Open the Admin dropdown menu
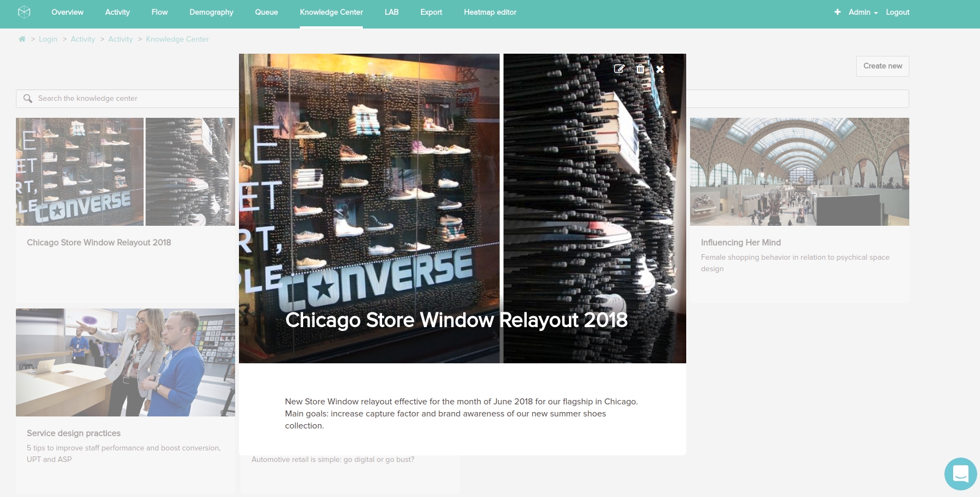Viewport: 980px width, 497px height. click(863, 12)
